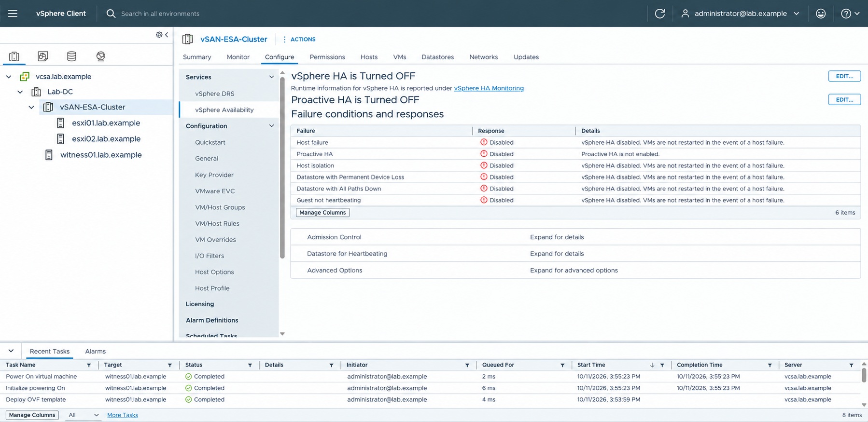Sort by Start Time arrow
This screenshot has width=868, height=422.
(652, 365)
